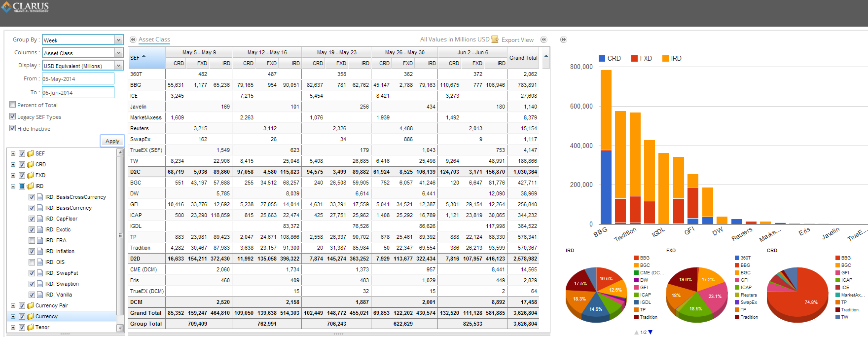Screen dimensions: 868x337
Task: Uncheck the Hide Inactive option
Action: (13, 128)
